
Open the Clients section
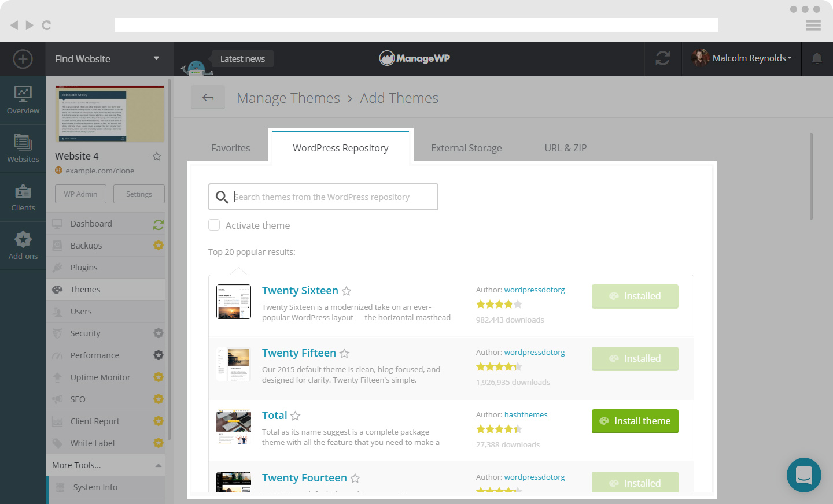pyautogui.click(x=23, y=197)
